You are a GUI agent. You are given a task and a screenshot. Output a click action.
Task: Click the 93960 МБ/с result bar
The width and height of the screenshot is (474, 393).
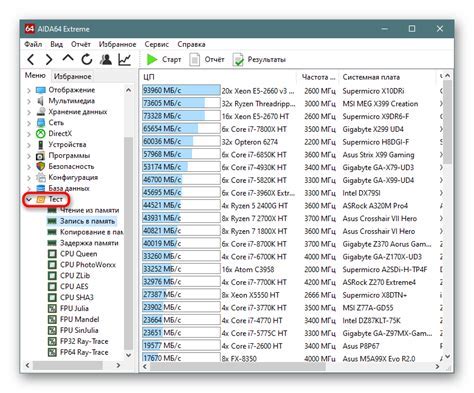[x=181, y=90]
